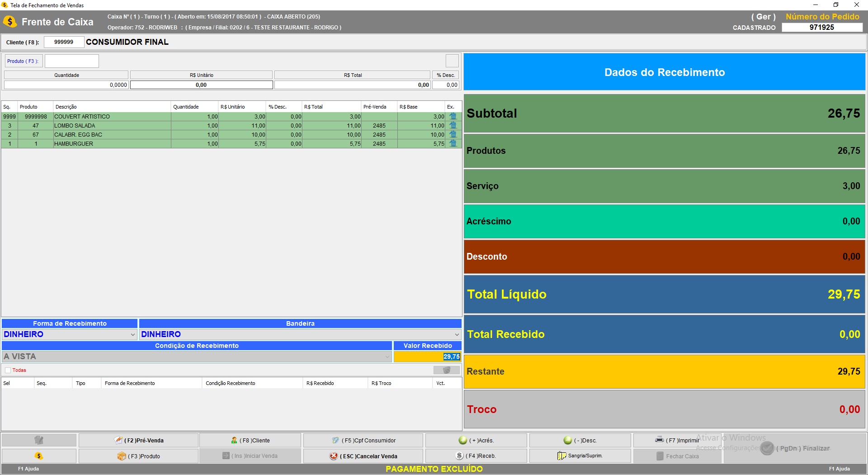Delete the COUVERT ARTISTICO item with trash icon
Image resolution: width=868 pixels, height=475 pixels.
click(453, 116)
